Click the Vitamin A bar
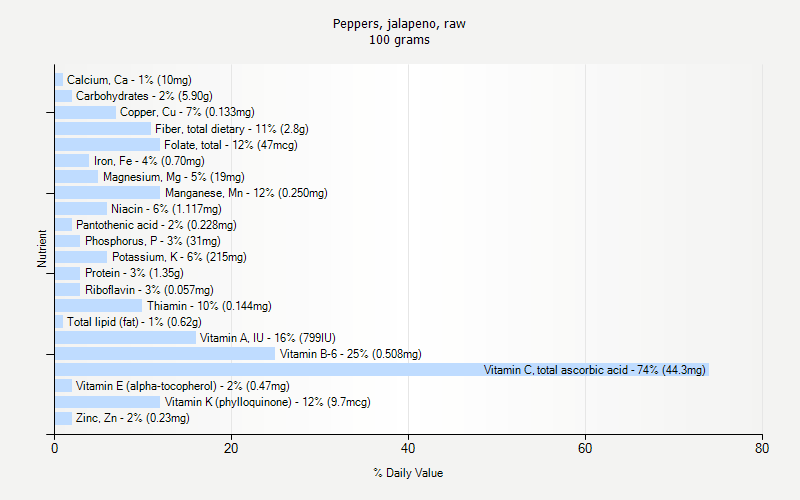The height and width of the screenshot is (500, 800). (126, 338)
